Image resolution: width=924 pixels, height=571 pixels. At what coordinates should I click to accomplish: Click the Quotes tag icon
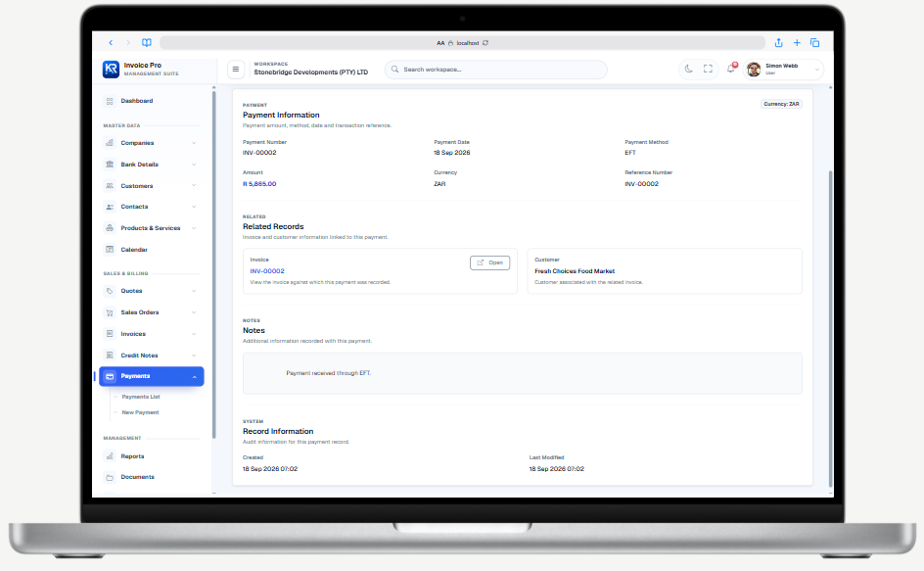(x=110, y=291)
